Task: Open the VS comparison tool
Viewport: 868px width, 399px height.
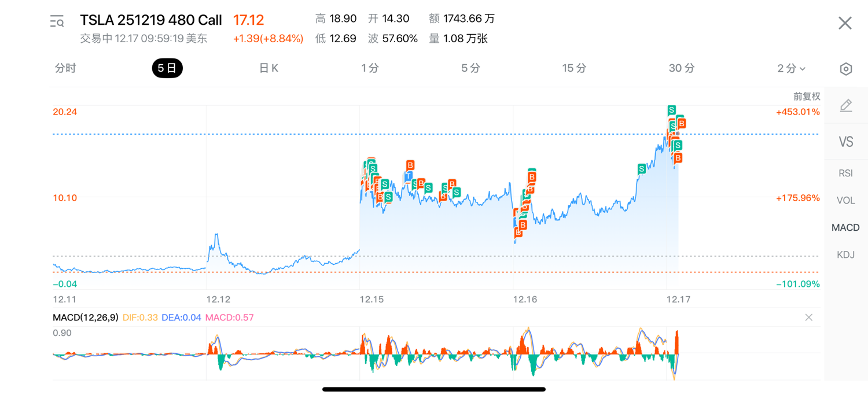Action: point(845,142)
